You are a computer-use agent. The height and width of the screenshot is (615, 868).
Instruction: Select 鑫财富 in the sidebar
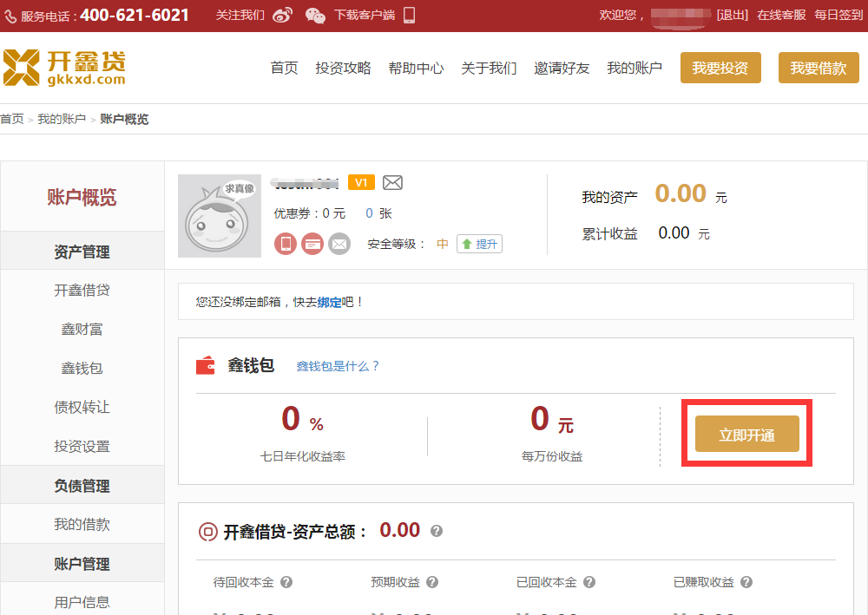(82, 329)
